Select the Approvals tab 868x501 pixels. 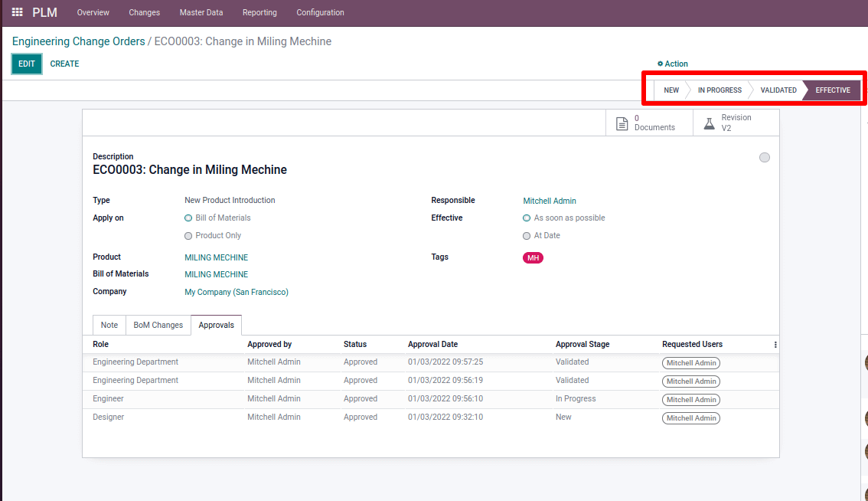(x=217, y=325)
